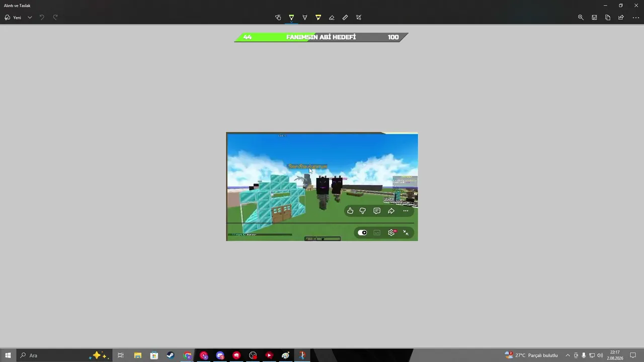Open the Meet Now tray icon

tap(576, 355)
